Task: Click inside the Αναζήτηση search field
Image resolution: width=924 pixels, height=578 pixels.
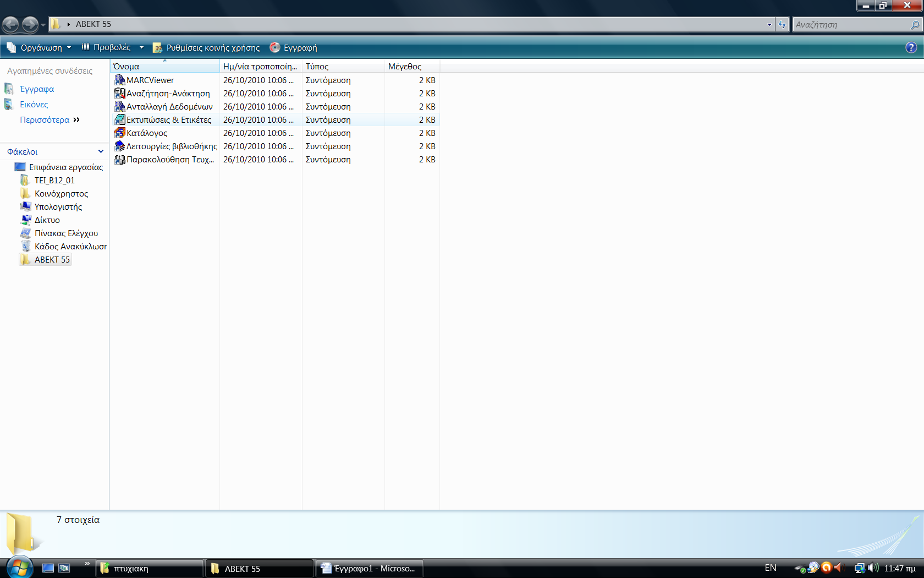Action: [x=851, y=25]
